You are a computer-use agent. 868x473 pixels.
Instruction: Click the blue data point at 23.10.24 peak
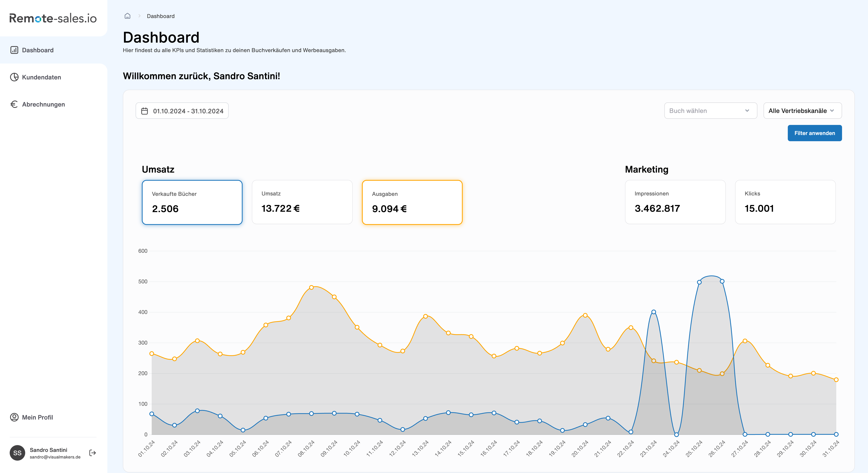653,312
